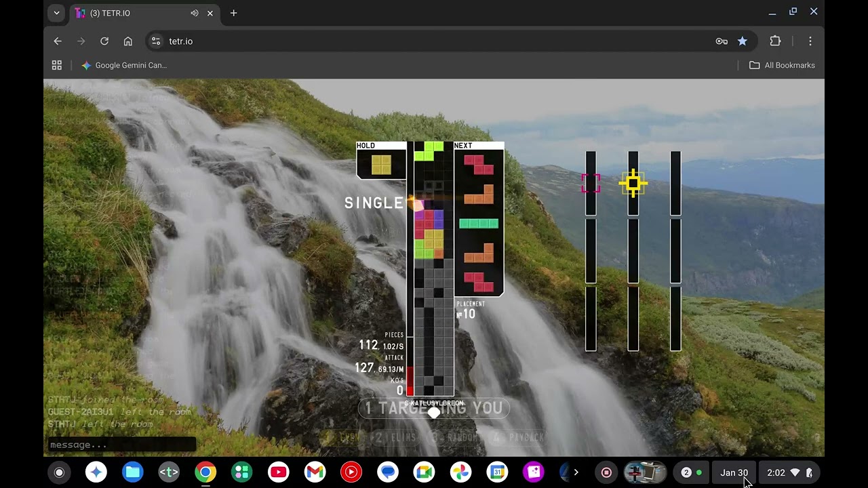This screenshot has height=488, width=868.
Task: Click the green I piece in NEXT queue
Action: (x=479, y=224)
